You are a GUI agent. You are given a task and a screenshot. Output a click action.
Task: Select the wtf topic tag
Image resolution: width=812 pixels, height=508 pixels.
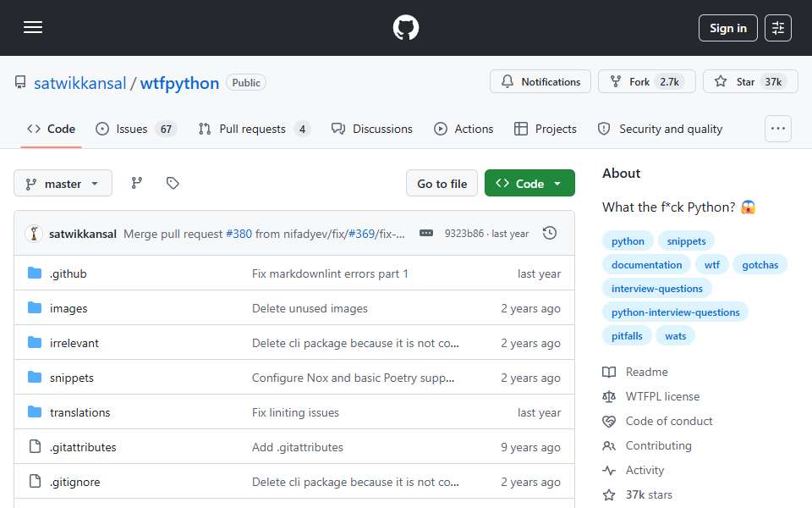[711, 265]
